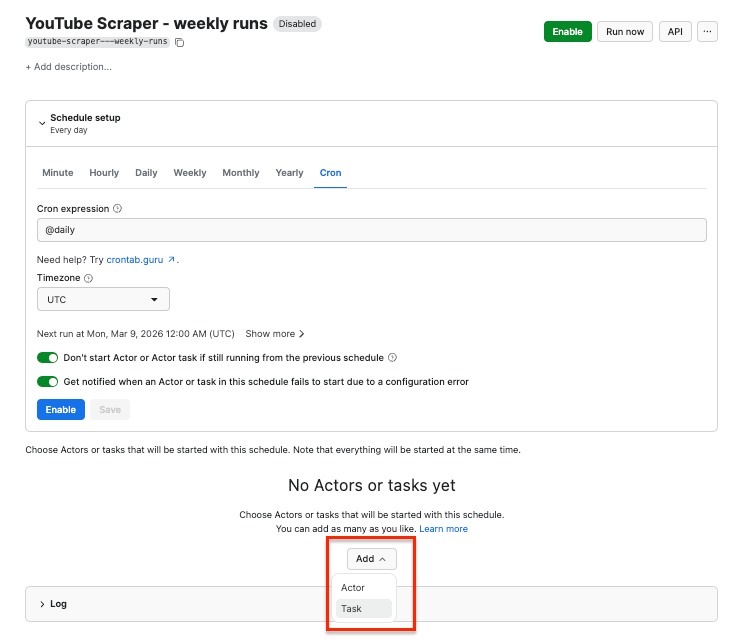The width and height of the screenshot is (741, 643).
Task: Click the Cron expression input field
Action: 371,230
